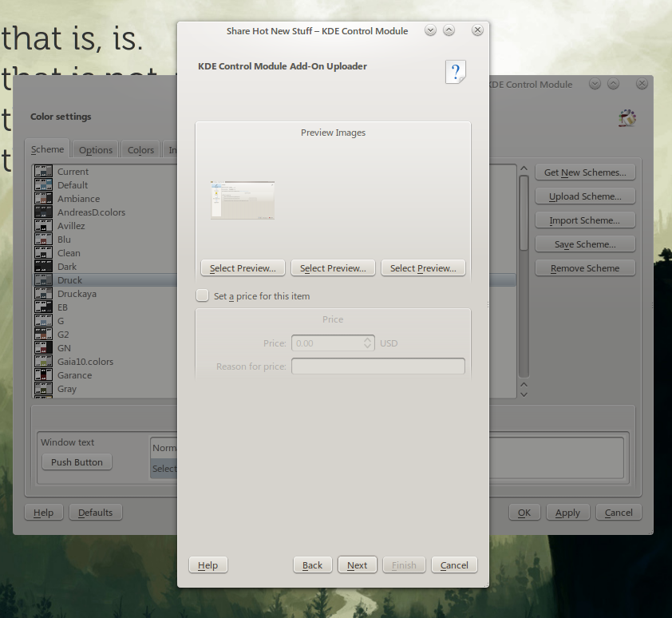Screen dimensions: 672x618
Task: Click Next in the uploader wizard
Action: point(357,565)
